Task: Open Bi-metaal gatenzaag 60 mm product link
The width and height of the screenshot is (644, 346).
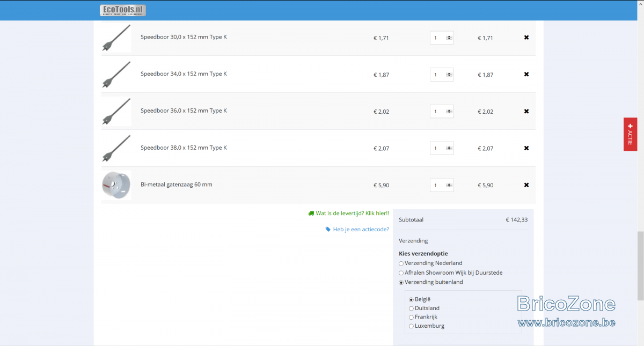Action: 177,185
